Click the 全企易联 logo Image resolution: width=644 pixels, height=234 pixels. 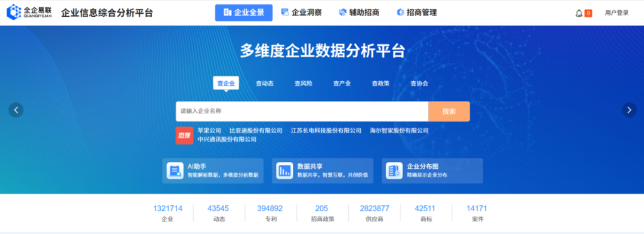coord(29,13)
